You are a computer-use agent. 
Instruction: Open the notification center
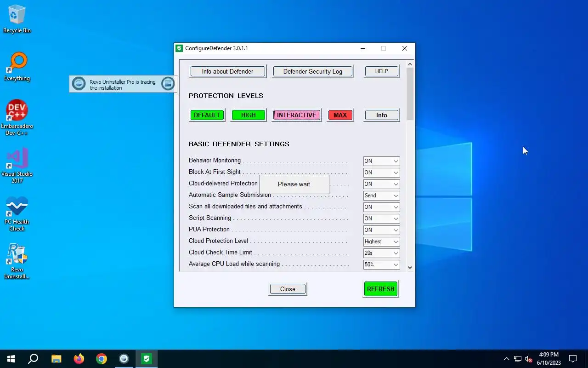[573, 359]
